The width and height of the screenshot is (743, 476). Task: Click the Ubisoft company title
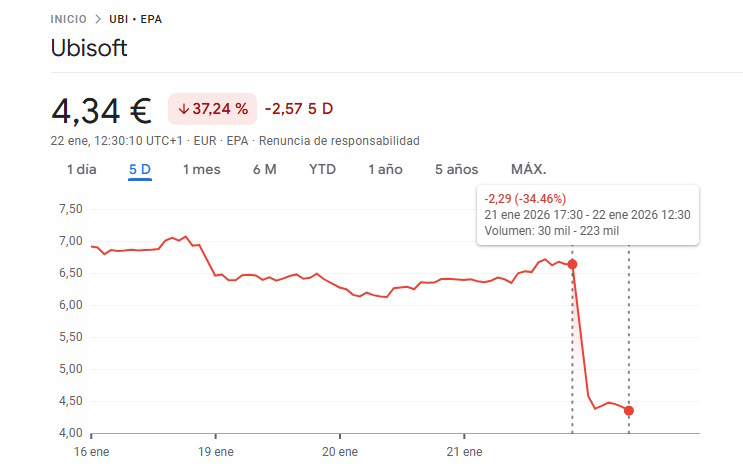[x=89, y=48]
